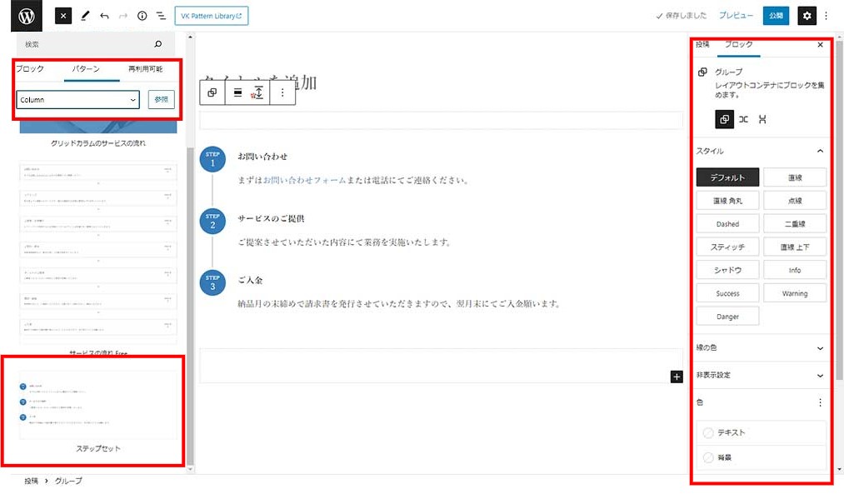This screenshot has height=504, width=844.
Task: Select the Row layout variation icon
Action: tap(743, 119)
